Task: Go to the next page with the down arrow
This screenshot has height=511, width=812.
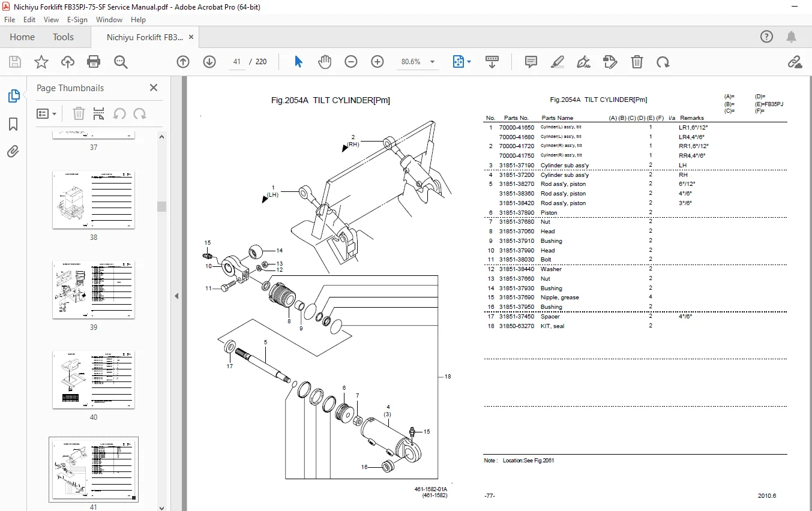Action: 209,62
